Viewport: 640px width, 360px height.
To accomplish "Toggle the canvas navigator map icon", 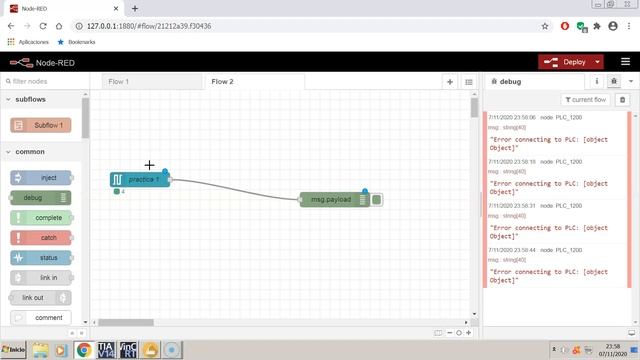I will (438, 333).
